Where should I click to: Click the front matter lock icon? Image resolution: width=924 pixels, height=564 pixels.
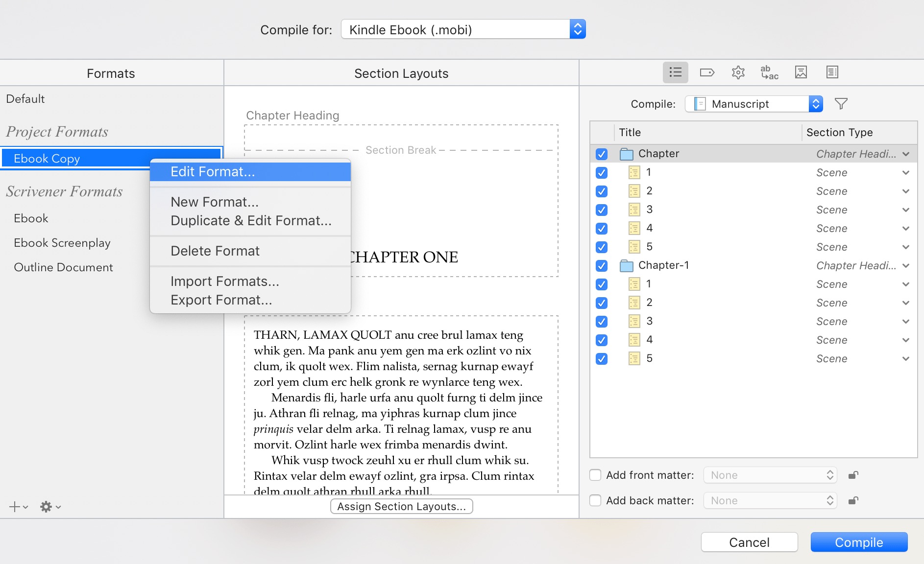coord(853,475)
